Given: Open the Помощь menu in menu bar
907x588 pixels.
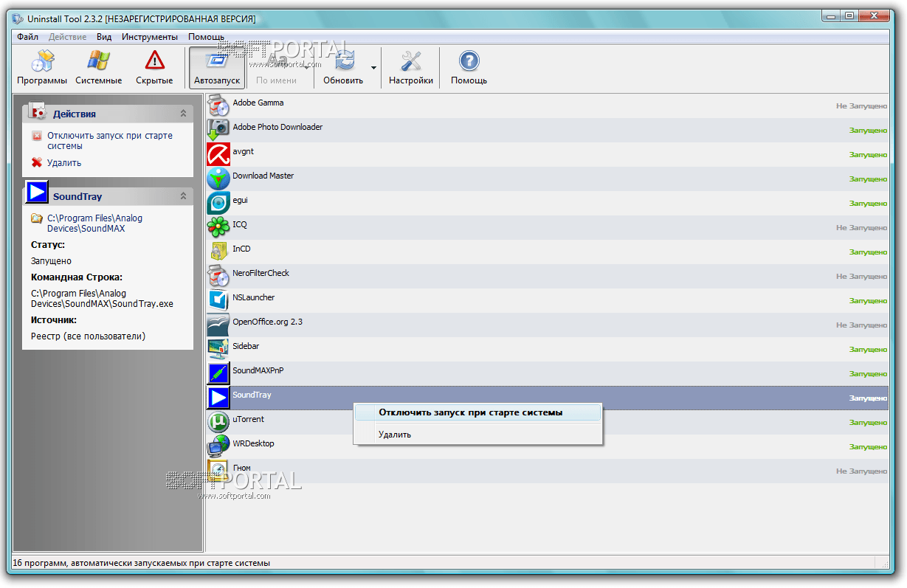Looking at the screenshot, I should click(206, 37).
